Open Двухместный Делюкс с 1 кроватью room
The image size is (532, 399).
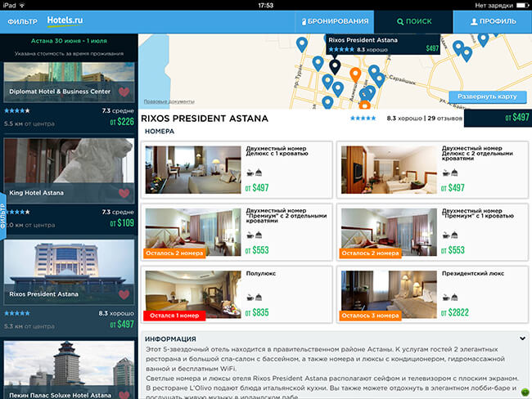click(237, 169)
